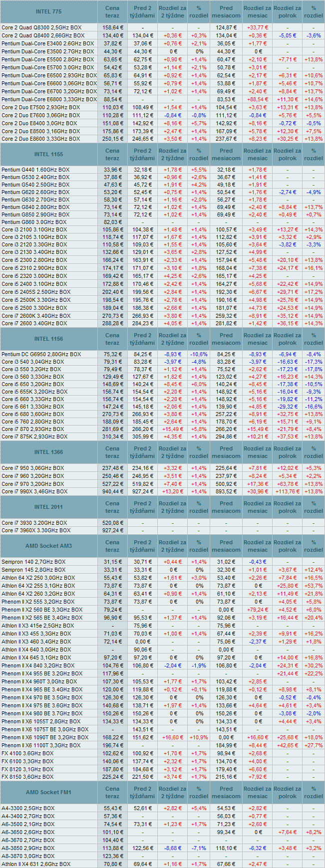The image size is (325, 868).
Task: Click Pred 2 týždňami header in AMD Socket FM1 section
Action: click(142, 792)
